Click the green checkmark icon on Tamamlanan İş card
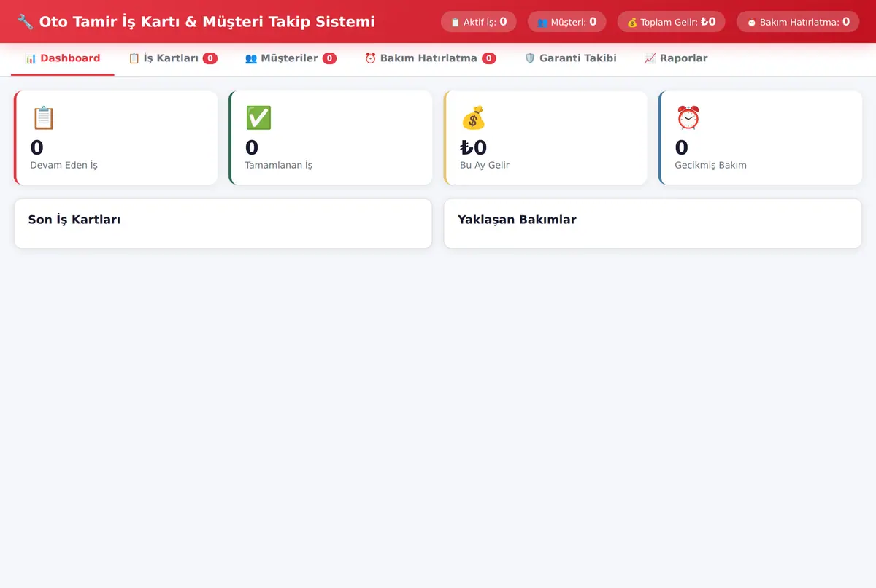This screenshot has width=876, height=588. pyautogui.click(x=258, y=117)
